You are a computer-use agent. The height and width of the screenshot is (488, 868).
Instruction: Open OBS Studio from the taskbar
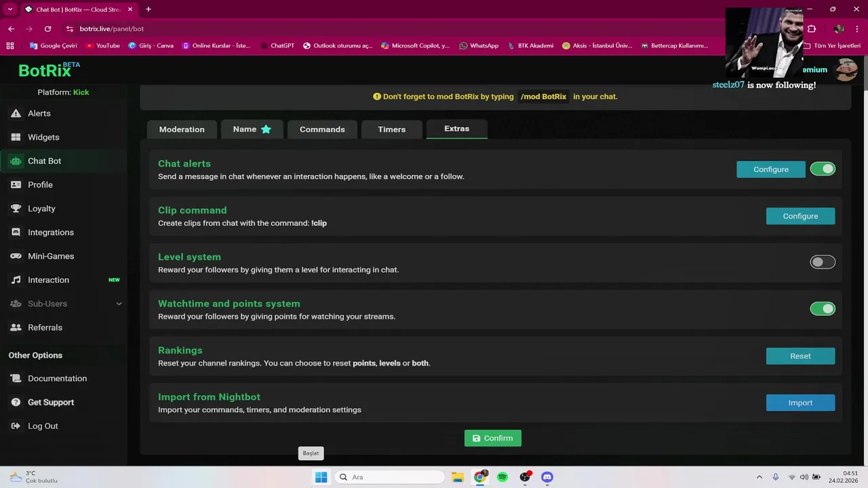(525, 477)
